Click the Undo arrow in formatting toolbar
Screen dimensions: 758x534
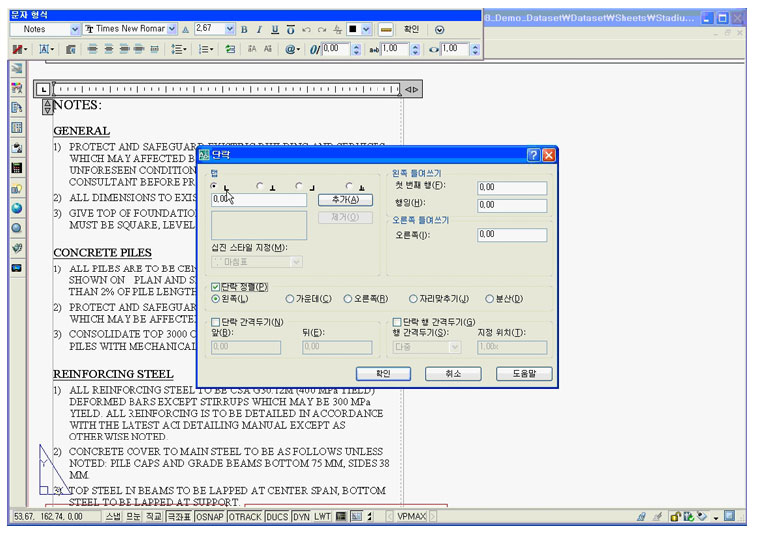tap(306, 29)
